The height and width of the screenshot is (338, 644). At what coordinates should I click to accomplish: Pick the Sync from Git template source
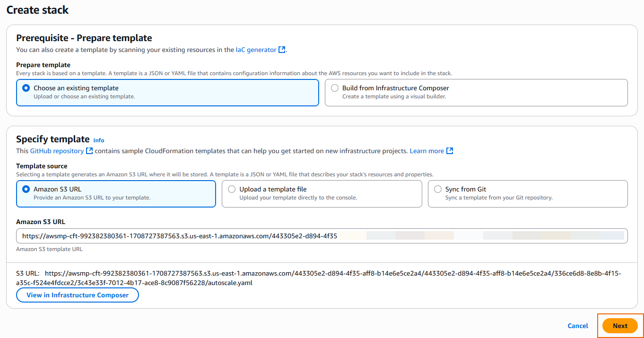(x=438, y=189)
